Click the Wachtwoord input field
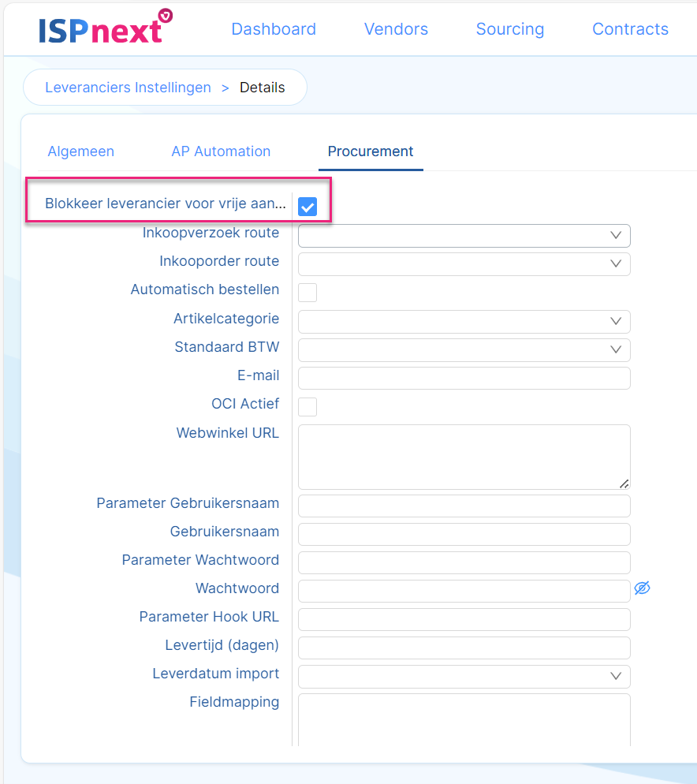Viewport: 697px width, 784px height. pyautogui.click(x=464, y=591)
